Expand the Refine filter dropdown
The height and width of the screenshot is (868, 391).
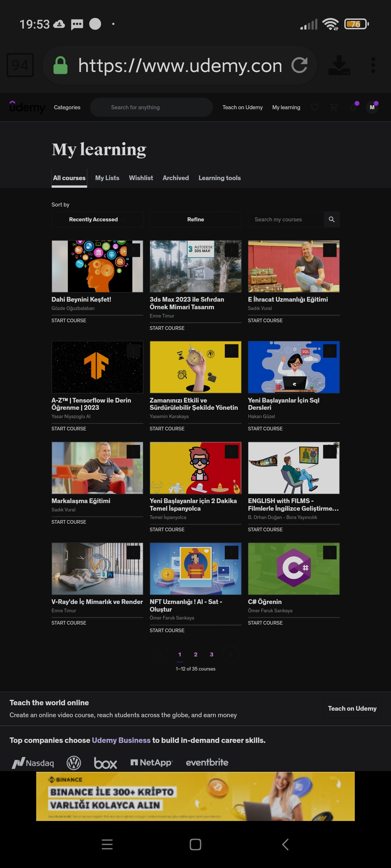click(195, 220)
